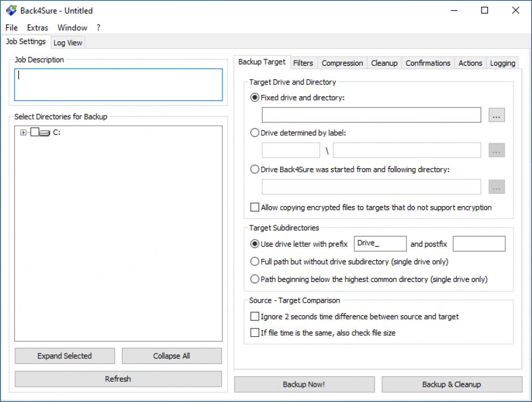Select Use drive letter with prefix option
532x402 pixels.
[x=299, y=244]
